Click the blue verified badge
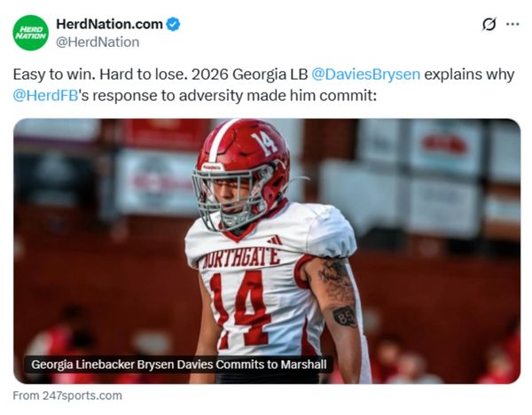The height and width of the screenshot is (415, 532). pos(174,24)
